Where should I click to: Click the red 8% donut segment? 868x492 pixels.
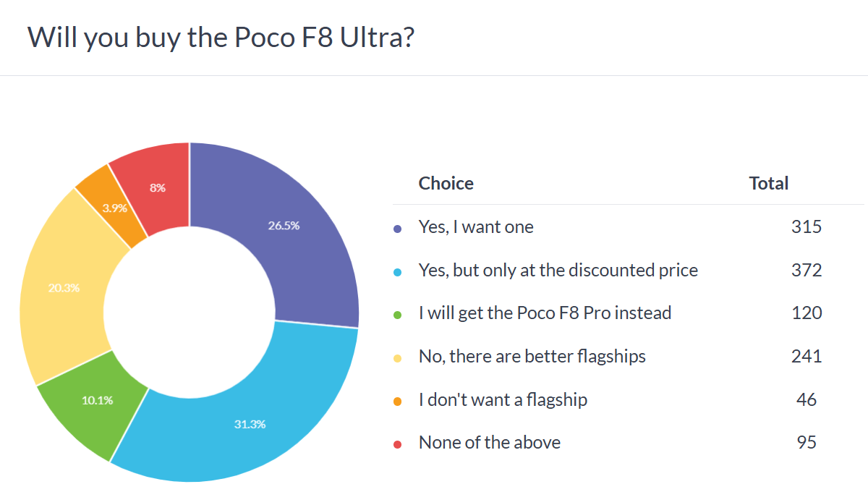click(158, 187)
